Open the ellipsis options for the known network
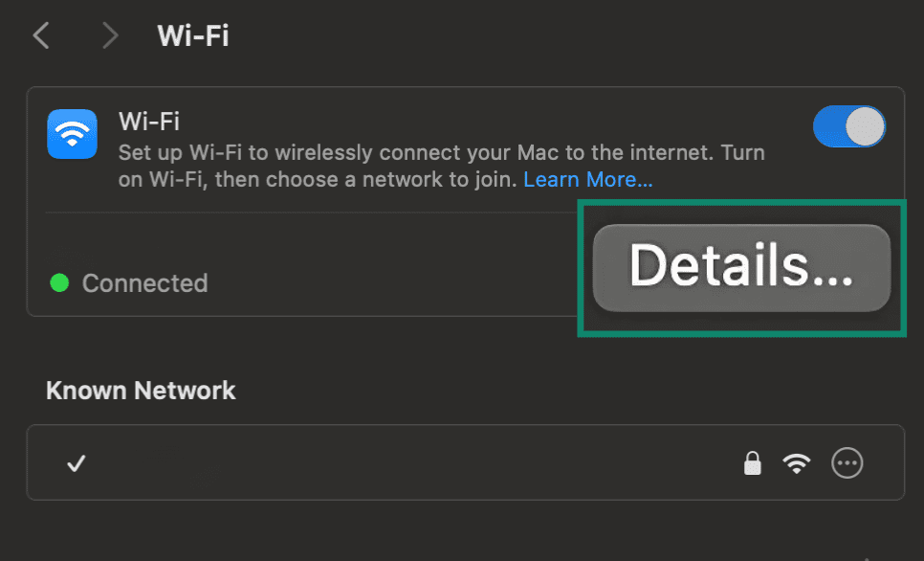 (x=847, y=462)
